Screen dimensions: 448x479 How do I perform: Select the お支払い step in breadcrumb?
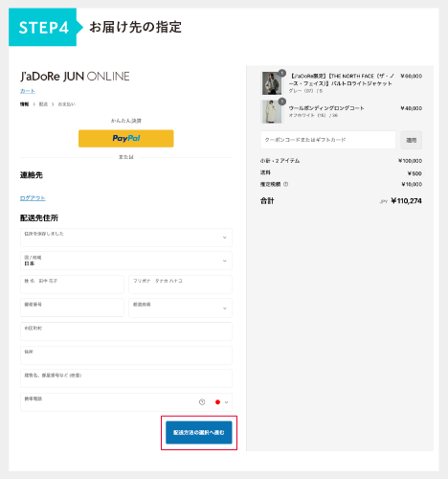66,104
